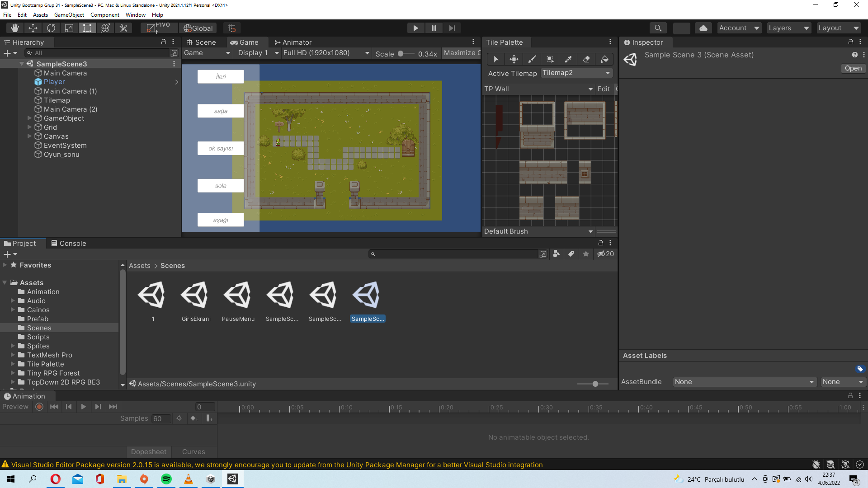Select the Brush tool in Tile Palette
Image resolution: width=868 pixels, height=488 pixels.
pos(532,59)
